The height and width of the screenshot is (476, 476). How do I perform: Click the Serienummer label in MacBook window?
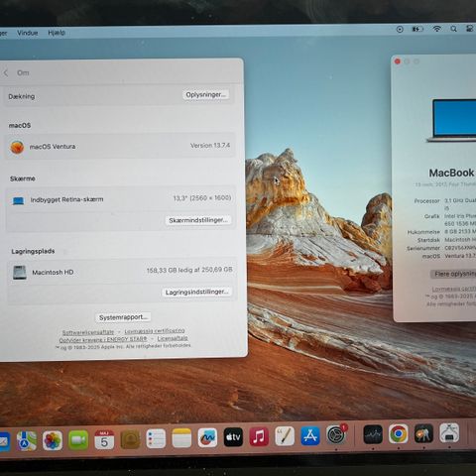[x=423, y=248]
